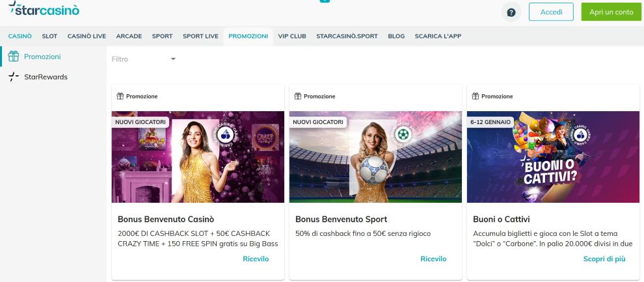The width and height of the screenshot is (644, 282).
Task: Click Ricevilo on Bonus Benvenuto Sport
Action: [433, 259]
